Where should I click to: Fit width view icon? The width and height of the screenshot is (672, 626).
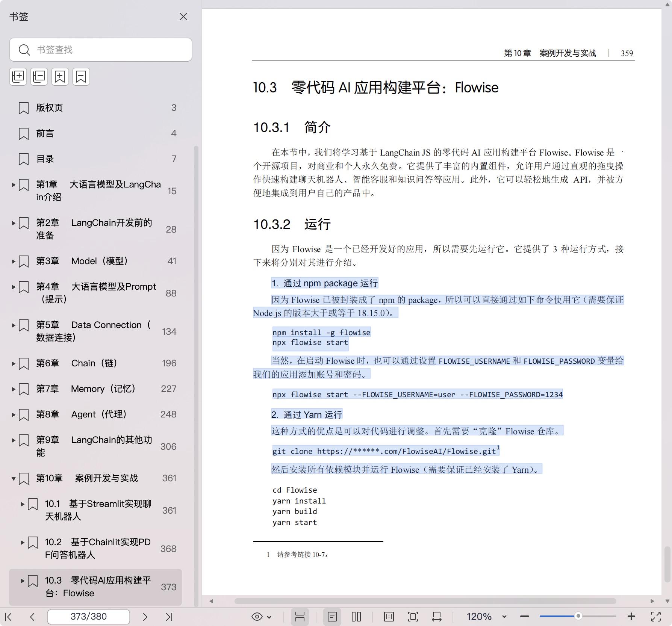[x=437, y=617]
